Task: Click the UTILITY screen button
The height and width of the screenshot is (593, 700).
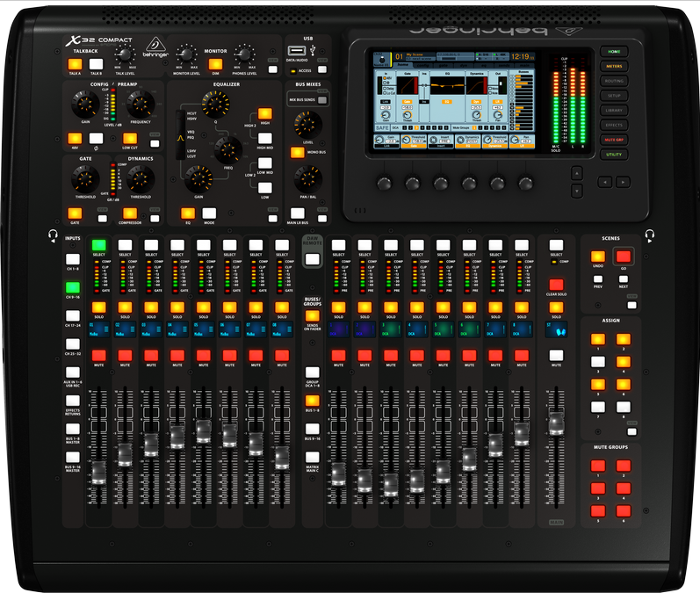Action: [614, 155]
